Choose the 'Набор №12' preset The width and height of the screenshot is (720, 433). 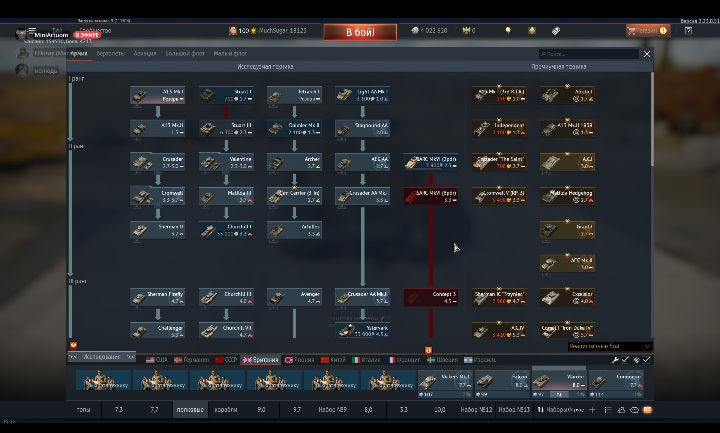pyautogui.click(x=476, y=410)
